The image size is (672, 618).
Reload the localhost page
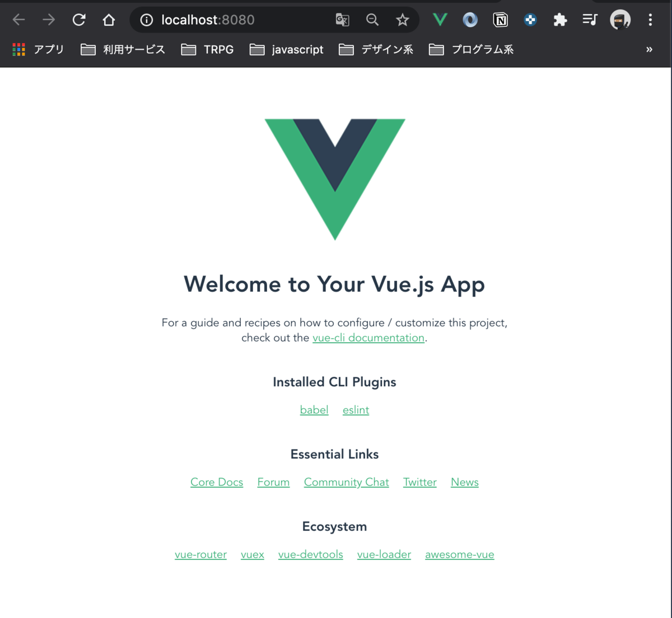point(79,20)
